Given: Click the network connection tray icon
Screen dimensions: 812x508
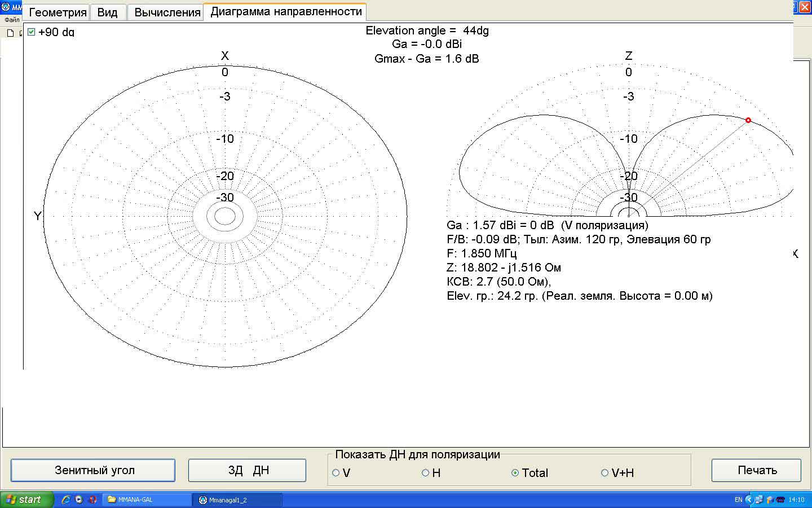Looking at the screenshot, I should pyautogui.click(x=759, y=500).
